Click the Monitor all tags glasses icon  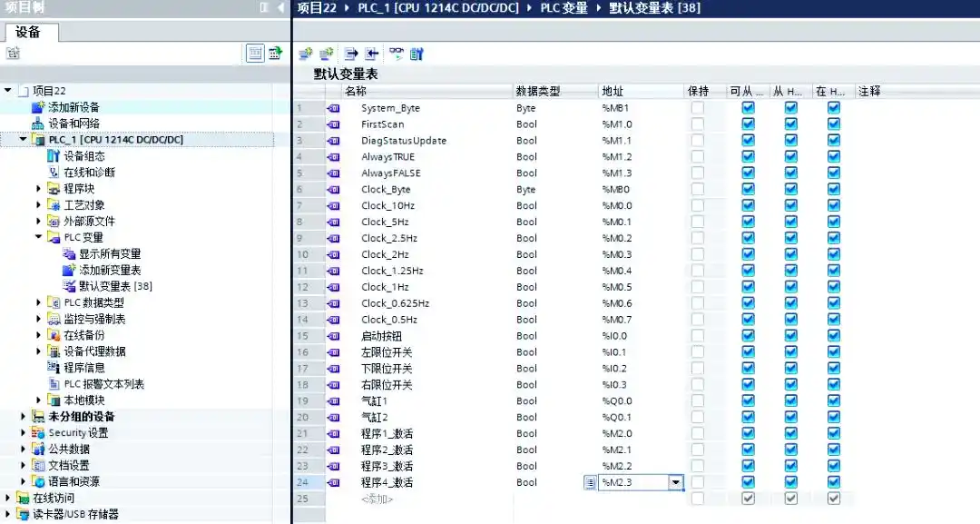pos(397,53)
